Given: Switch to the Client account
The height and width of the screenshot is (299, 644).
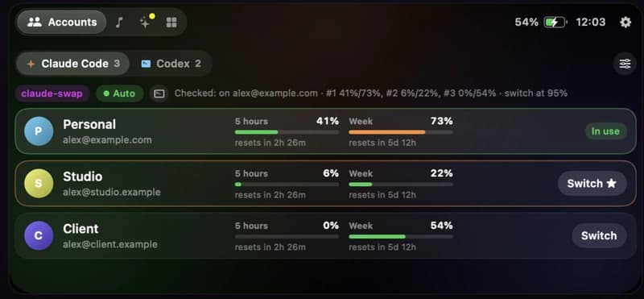Looking at the screenshot, I should [x=599, y=235].
